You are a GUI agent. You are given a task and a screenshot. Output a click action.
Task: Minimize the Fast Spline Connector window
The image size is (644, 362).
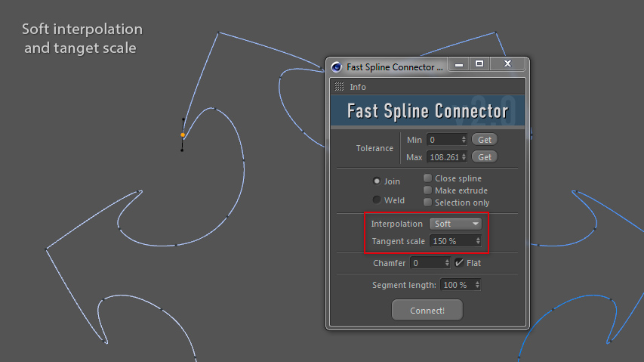pyautogui.click(x=459, y=64)
